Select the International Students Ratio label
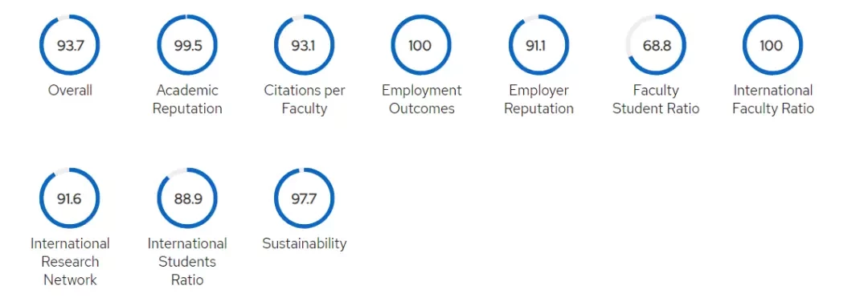The image size is (868, 306). click(187, 261)
